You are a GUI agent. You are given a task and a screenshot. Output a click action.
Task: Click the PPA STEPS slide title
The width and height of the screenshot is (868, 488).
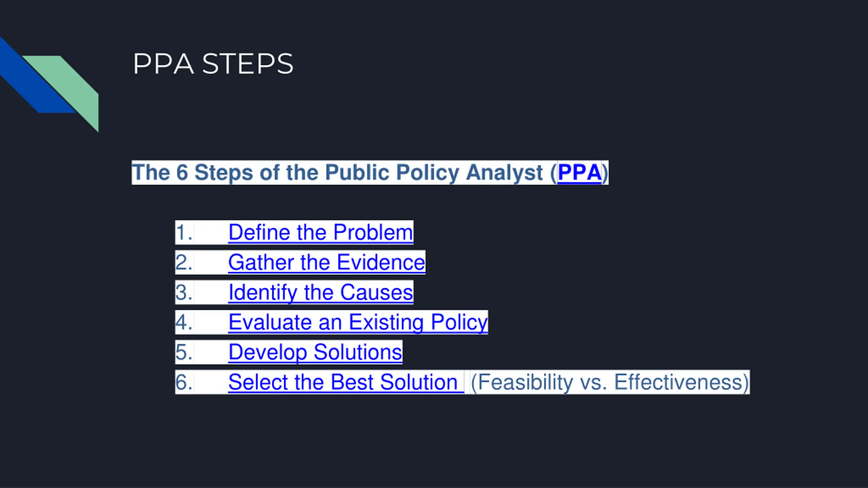(x=213, y=64)
